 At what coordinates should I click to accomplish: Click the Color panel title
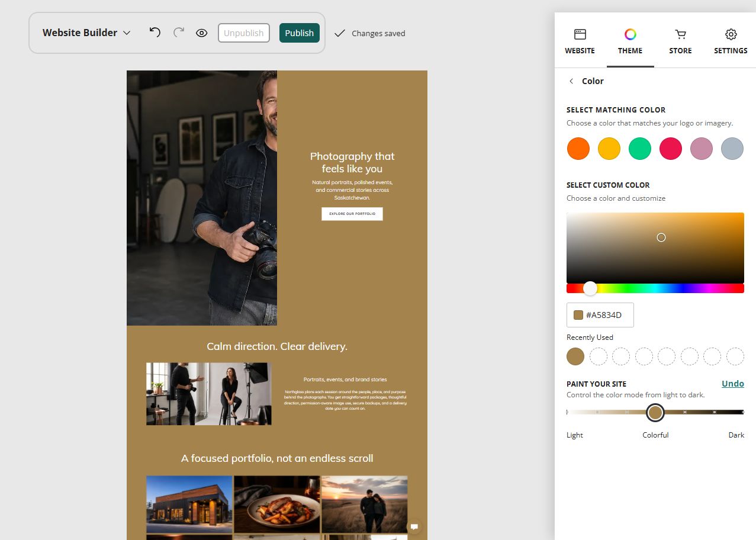tap(593, 81)
